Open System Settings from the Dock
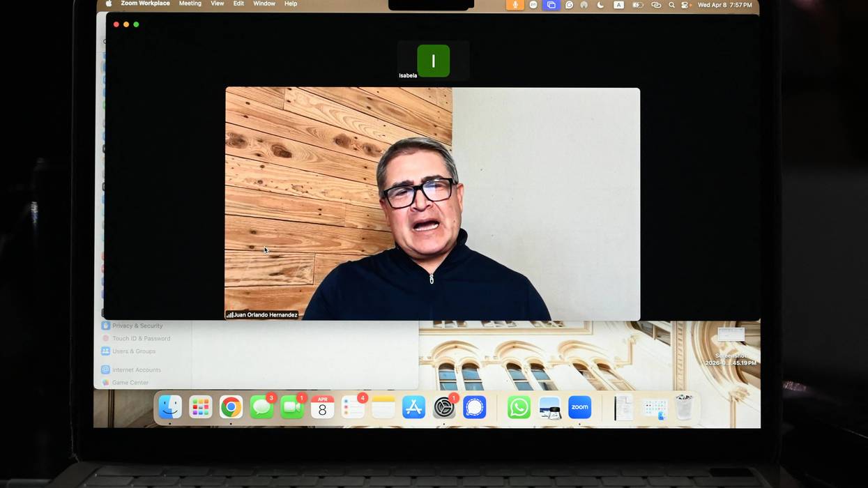The height and width of the screenshot is (488, 868). click(444, 407)
